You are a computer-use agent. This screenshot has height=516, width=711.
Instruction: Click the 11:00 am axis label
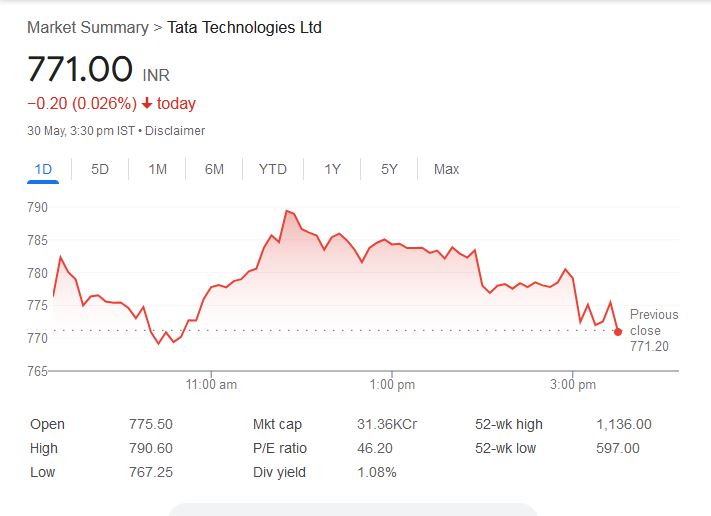211,385
